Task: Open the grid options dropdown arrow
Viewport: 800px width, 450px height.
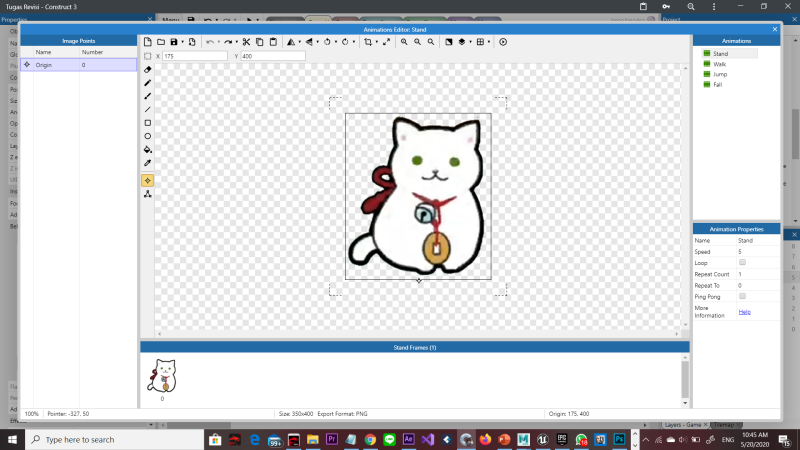Action: click(489, 42)
